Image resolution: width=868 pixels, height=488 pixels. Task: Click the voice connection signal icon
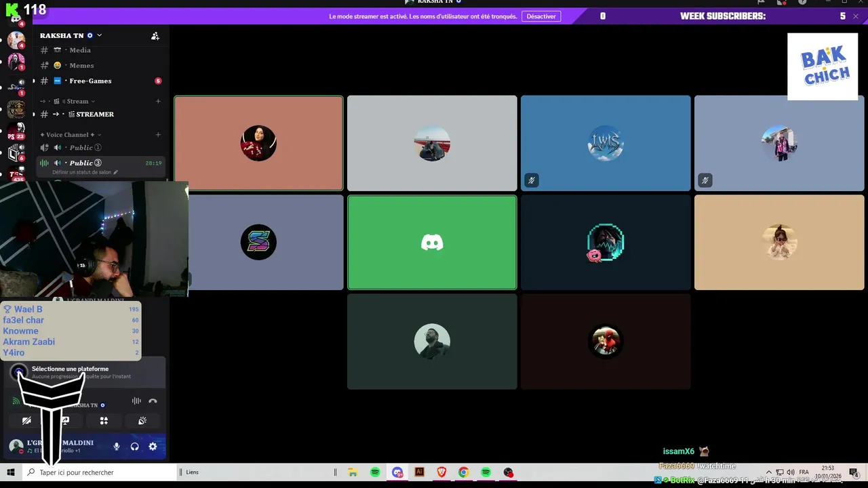pos(16,401)
